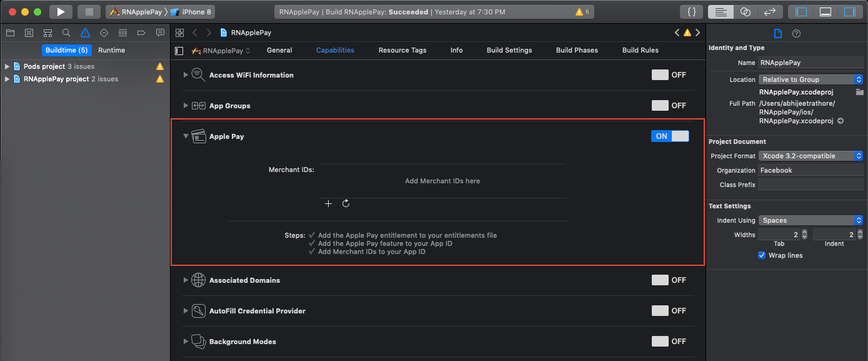
Task: Switch to the Version editor
Action: 770,12
